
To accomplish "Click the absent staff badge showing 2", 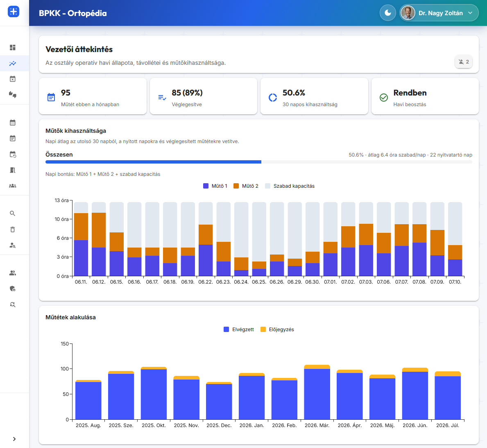I will tap(463, 62).
